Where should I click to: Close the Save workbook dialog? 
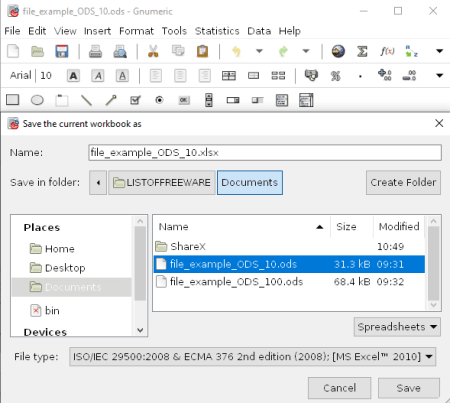click(439, 123)
